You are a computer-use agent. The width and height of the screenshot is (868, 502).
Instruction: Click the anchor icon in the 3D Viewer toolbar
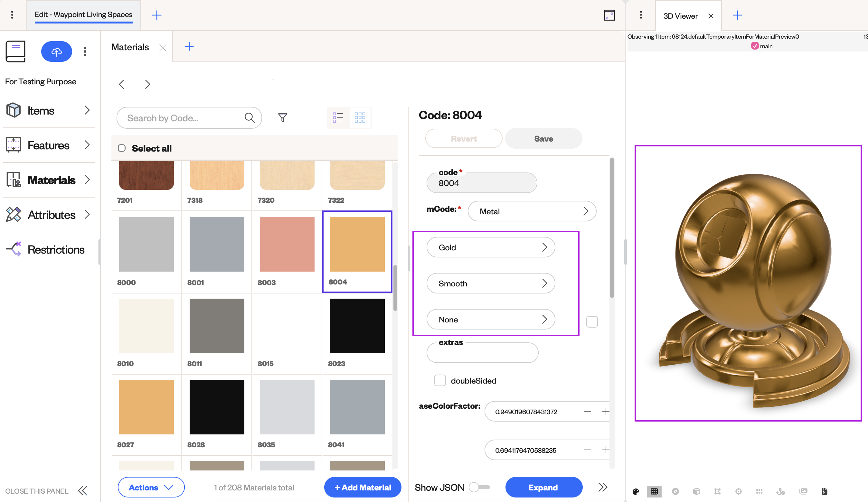pos(780,491)
